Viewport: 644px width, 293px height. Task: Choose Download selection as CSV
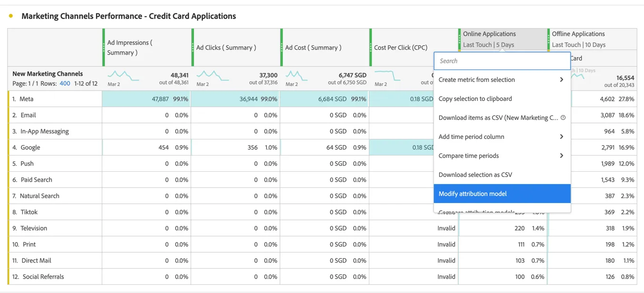click(502, 175)
